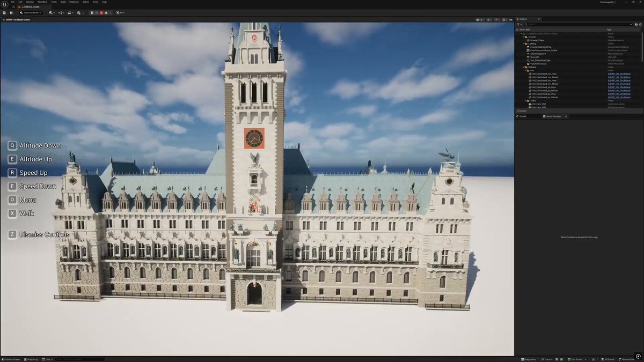
Task: Click the PCG toolbar button
Action: [120, 12]
